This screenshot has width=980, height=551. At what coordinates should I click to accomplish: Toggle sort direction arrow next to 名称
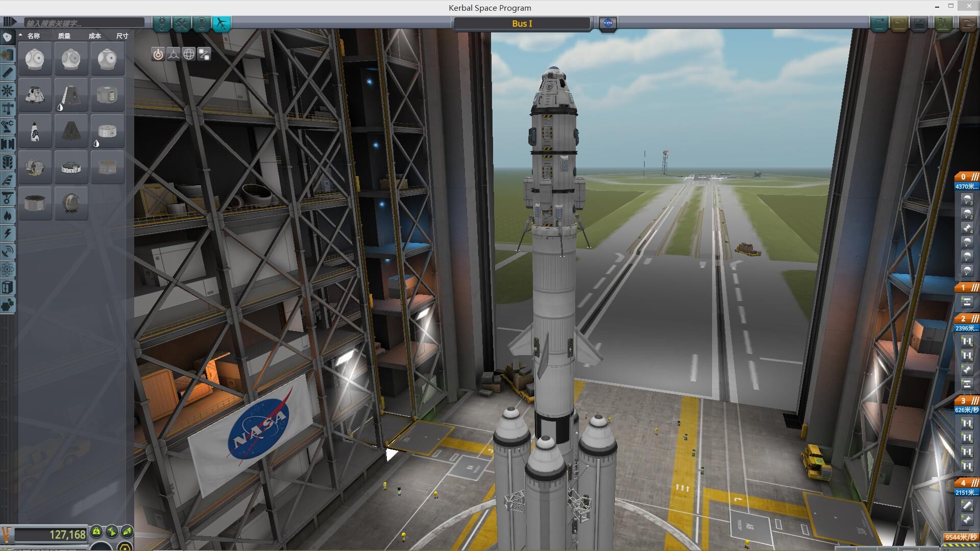20,35
